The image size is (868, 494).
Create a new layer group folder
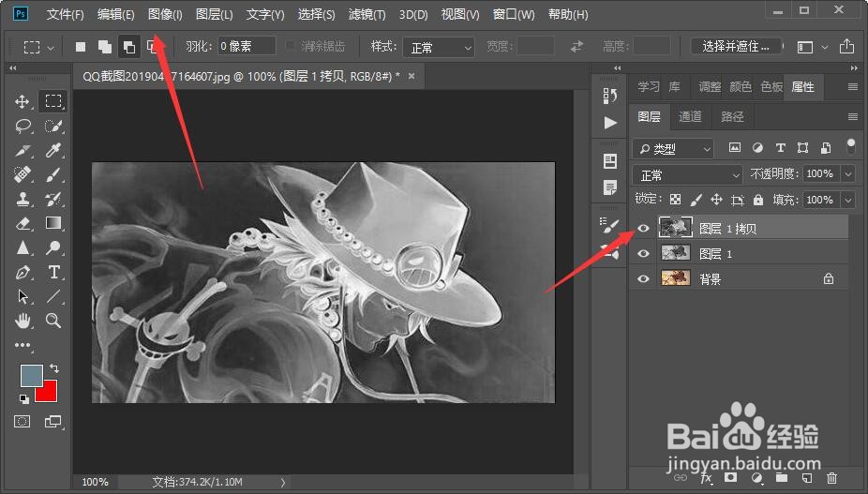(782, 477)
